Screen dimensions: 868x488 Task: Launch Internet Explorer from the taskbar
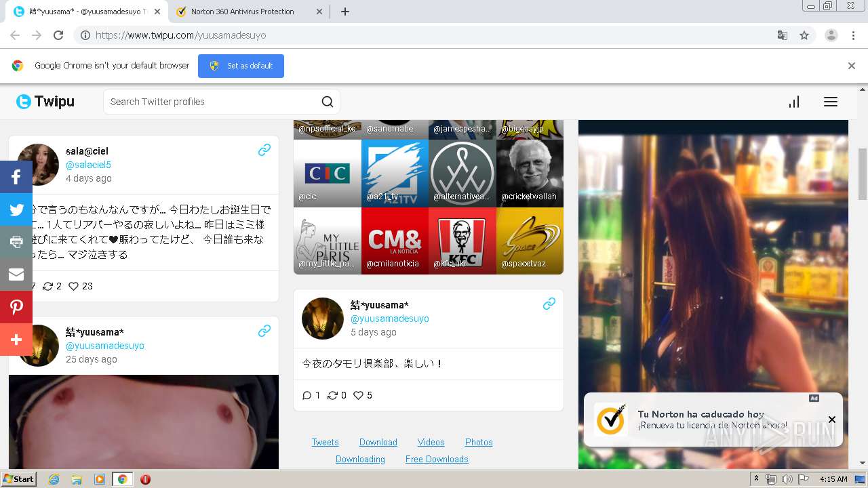[54, 479]
